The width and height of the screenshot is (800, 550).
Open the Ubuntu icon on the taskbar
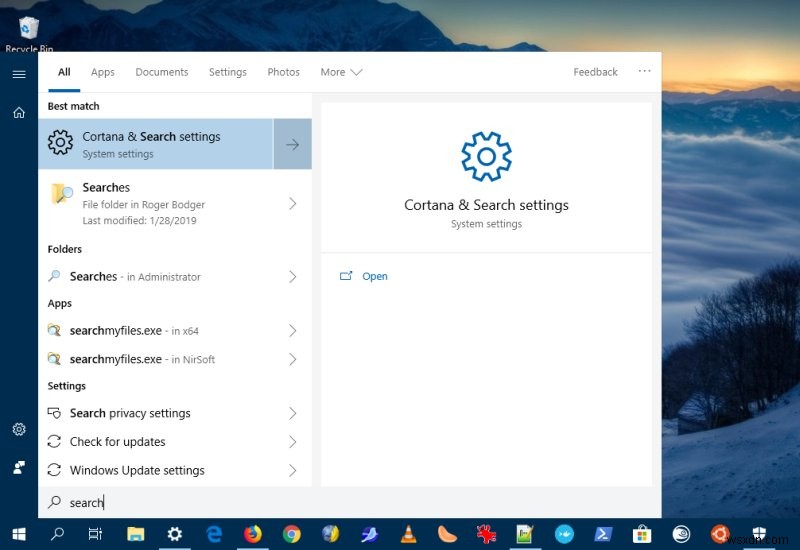tap(720, 534)
